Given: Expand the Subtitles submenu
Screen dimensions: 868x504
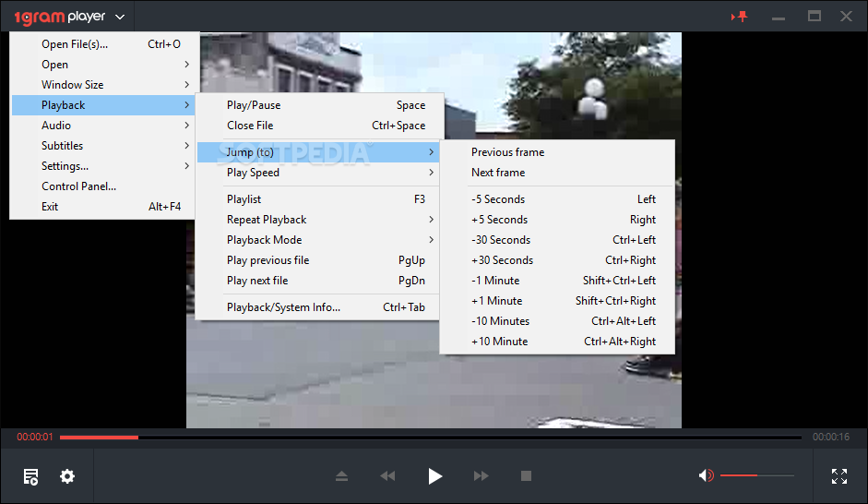Looking at the screenshot, I should pos(102,146).
